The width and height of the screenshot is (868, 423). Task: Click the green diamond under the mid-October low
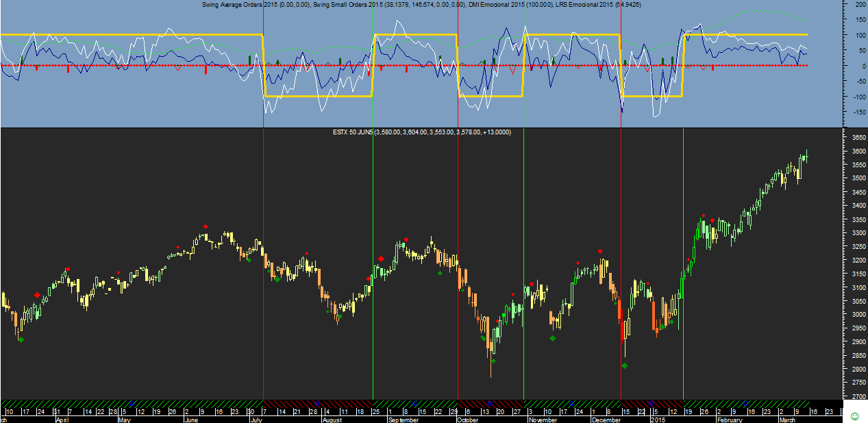point(493,361)
